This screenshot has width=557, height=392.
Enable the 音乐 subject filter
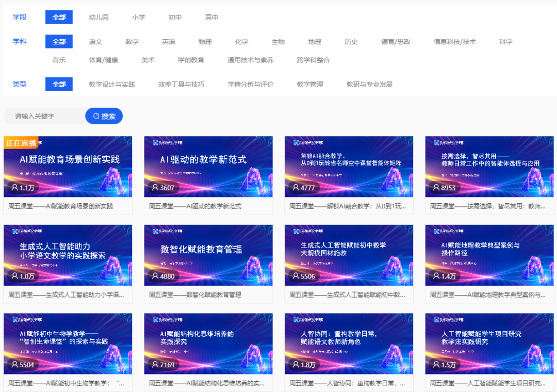pos(58,60)
